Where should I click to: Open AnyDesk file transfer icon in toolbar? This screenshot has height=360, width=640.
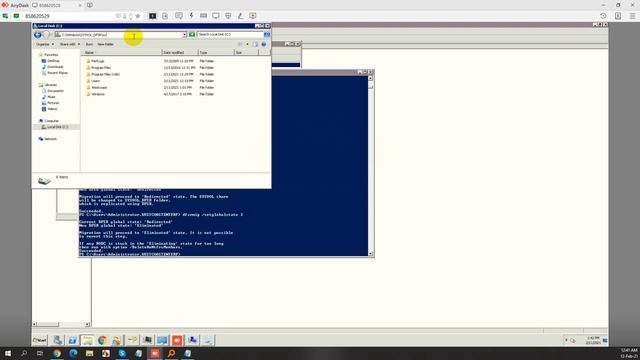(x=165, y=16)
